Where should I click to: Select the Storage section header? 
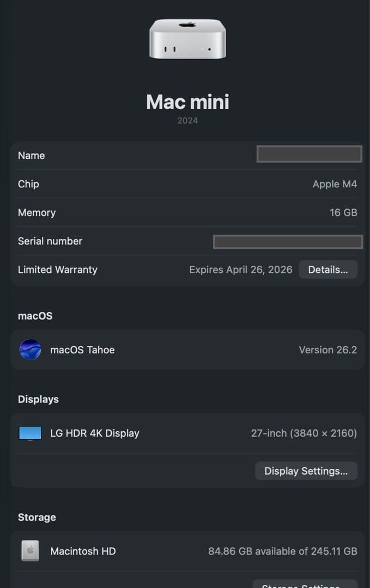(x=37, y=517)
